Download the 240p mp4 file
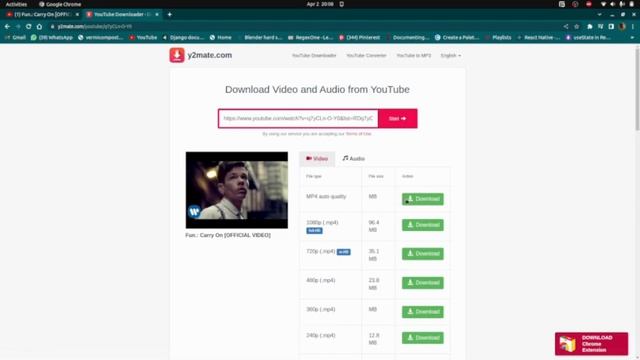 click(x=422, y=338)
